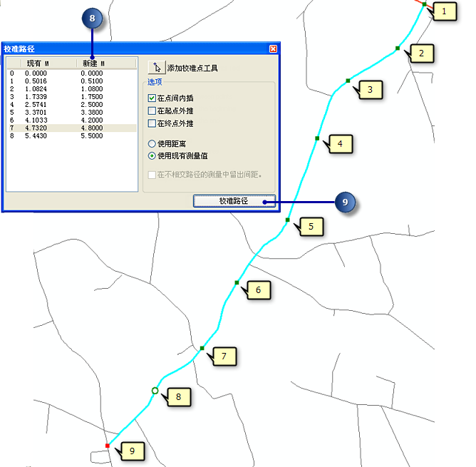Click calibration point 3 green marker on route
The image size is (476, 467).
pyautogui.click(x=348, y=81)
